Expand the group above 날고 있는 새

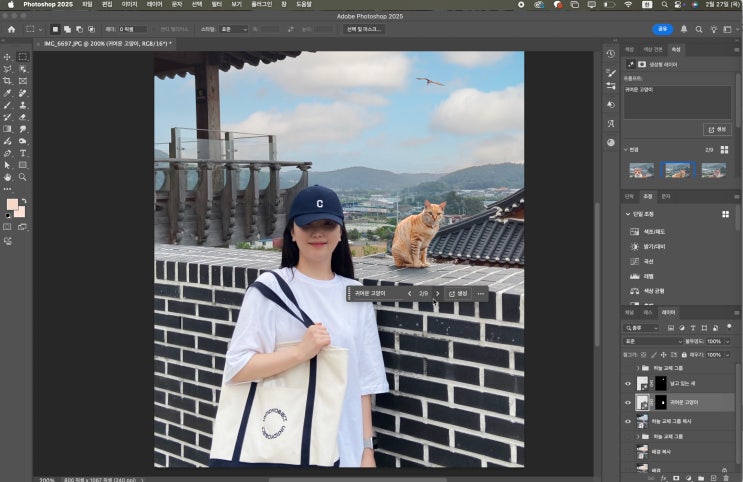point(638,368)
